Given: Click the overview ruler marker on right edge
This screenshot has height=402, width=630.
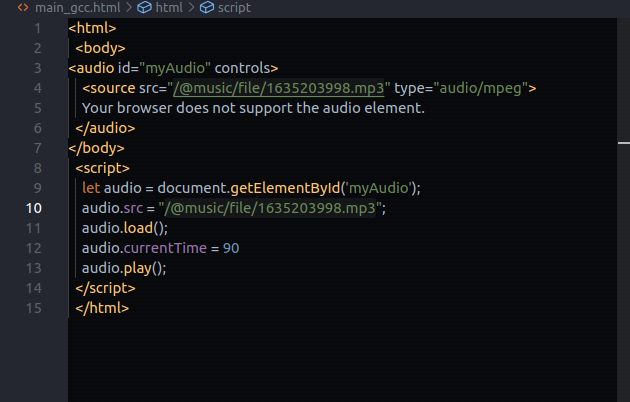Looking at the screenshot, I should (x=623, y=147).
